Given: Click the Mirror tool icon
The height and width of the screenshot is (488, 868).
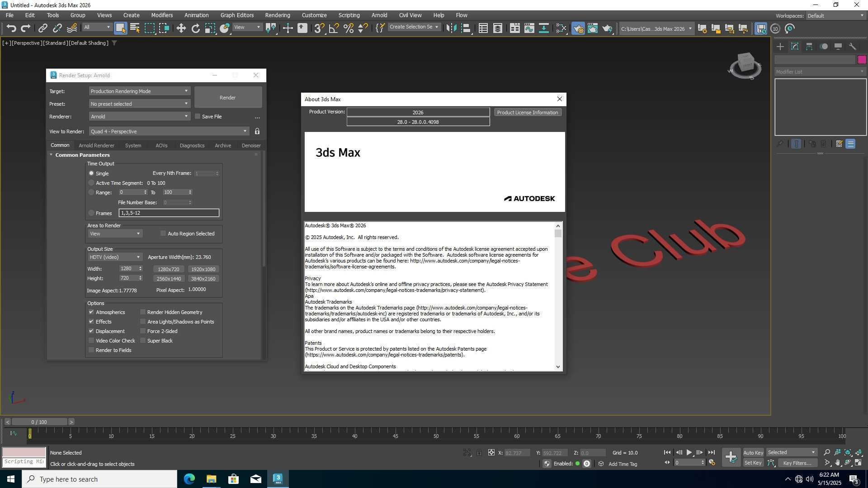Looking at the screenshot, I should [451, 28].
